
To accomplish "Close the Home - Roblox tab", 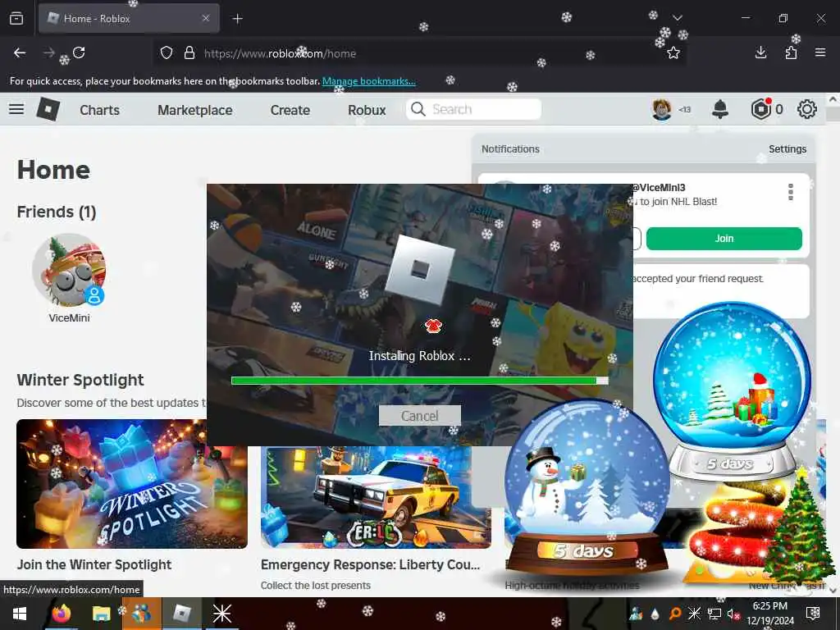I will click(206, 18).
